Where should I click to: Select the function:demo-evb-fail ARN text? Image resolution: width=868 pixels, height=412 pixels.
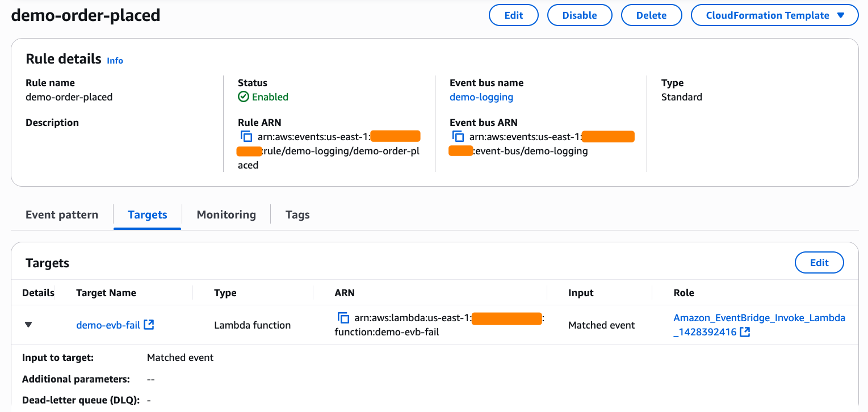387,332
